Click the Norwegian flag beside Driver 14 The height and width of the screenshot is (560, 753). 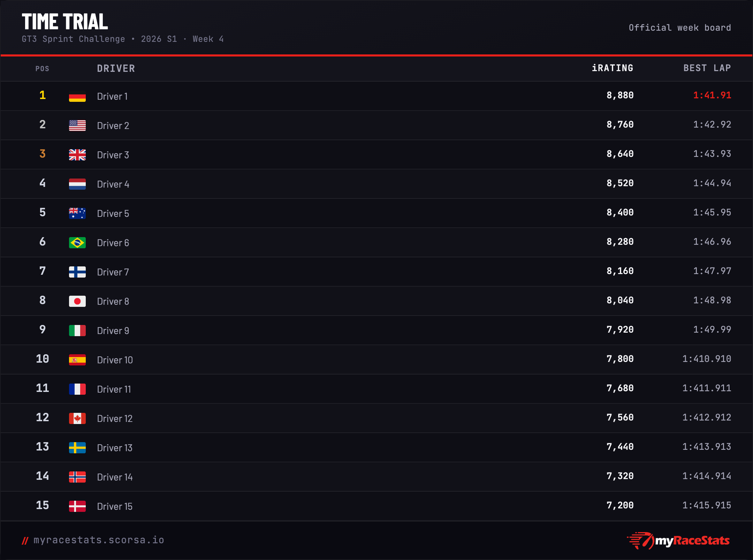(x=77, y=477)
